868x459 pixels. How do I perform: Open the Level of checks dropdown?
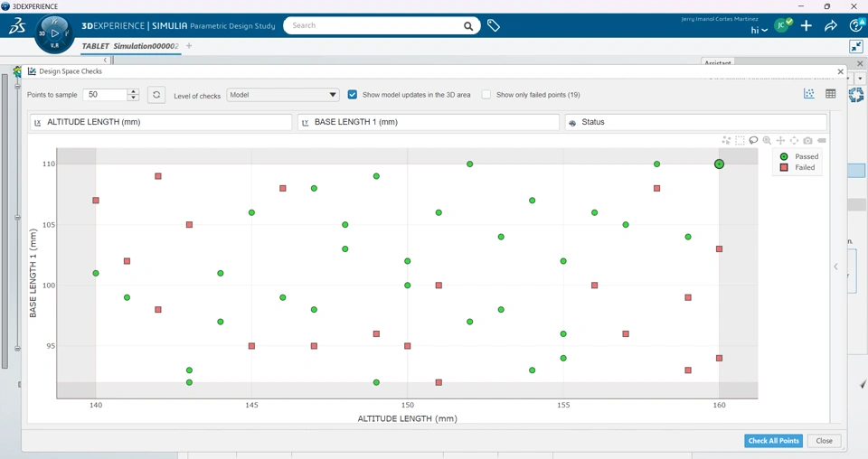point(283,95)
